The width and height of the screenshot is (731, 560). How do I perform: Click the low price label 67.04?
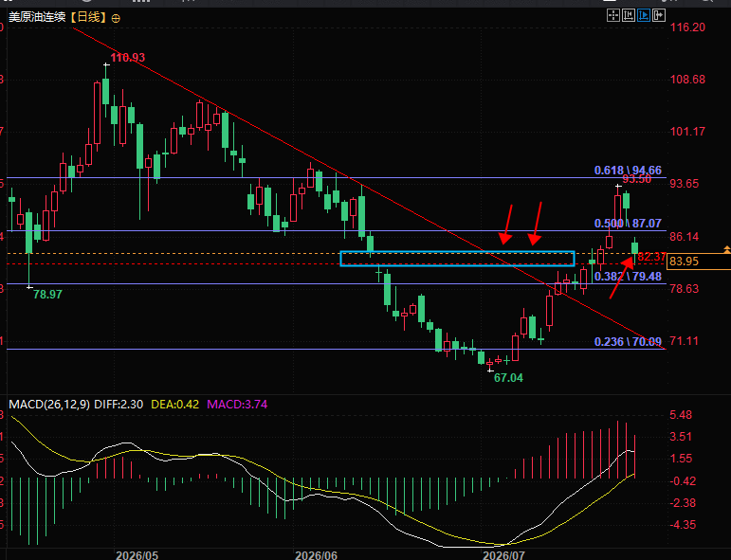tap(508, 378)
